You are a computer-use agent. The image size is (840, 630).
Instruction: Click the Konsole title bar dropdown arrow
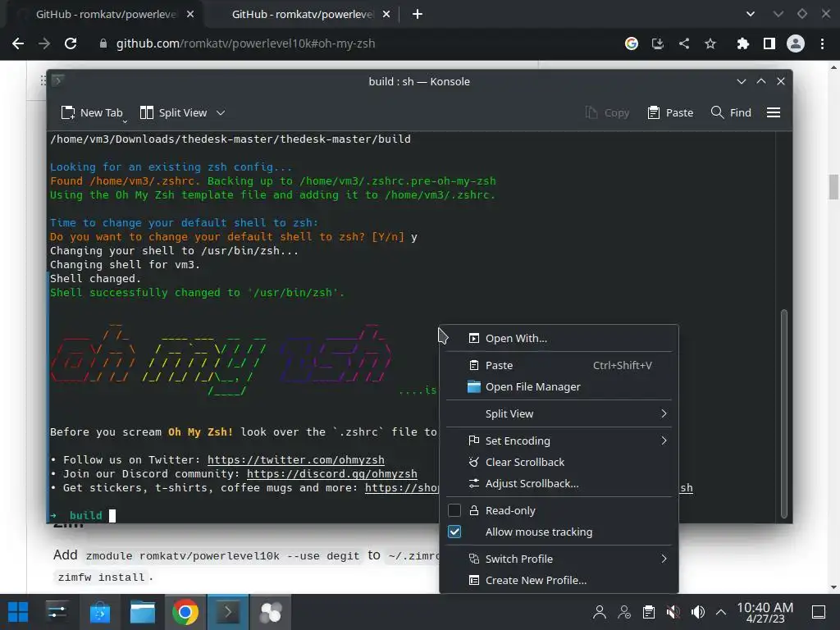pyautogui.click(x=742, y=81)
